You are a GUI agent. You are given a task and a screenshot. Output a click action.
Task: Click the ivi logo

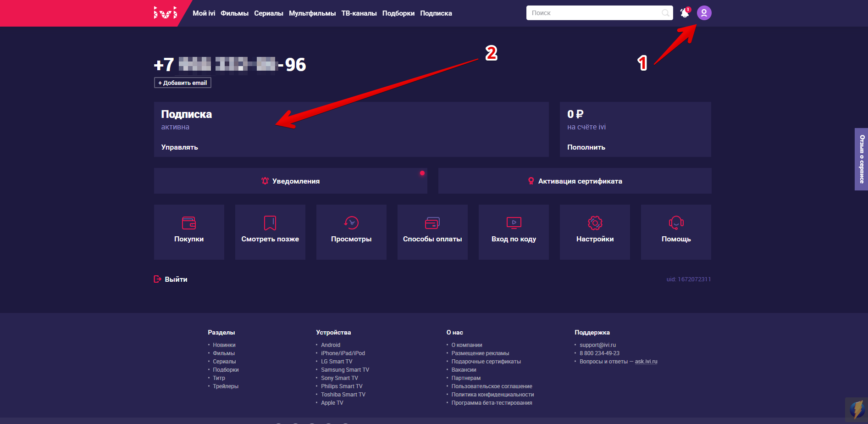[165, 13]
